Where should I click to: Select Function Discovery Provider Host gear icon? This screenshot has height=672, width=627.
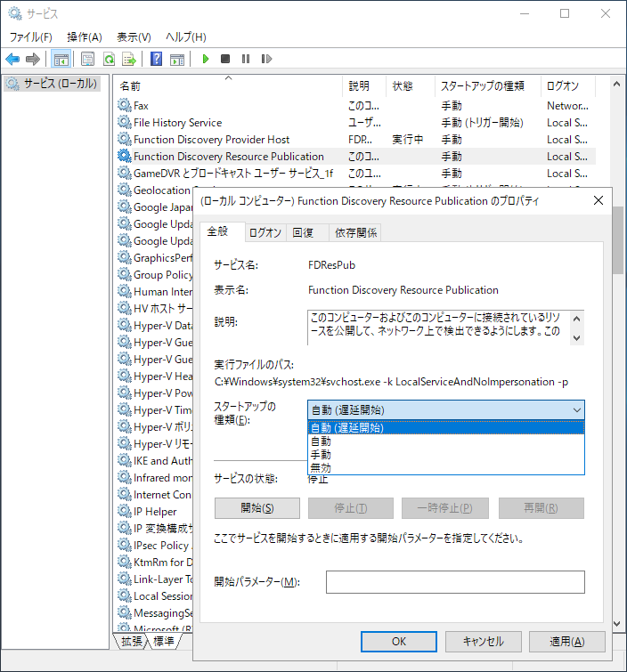point(125,139)
